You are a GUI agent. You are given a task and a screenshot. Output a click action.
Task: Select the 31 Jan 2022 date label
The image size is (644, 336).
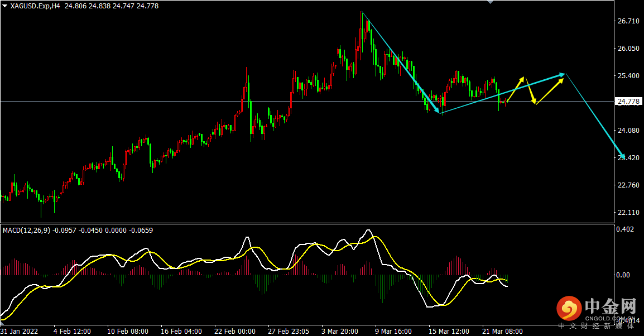point(20,331)
